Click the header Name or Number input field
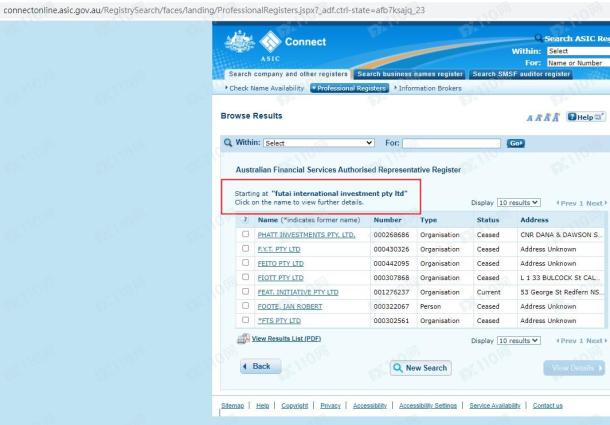This screenshot has height=425, width=610. [578, 63]
